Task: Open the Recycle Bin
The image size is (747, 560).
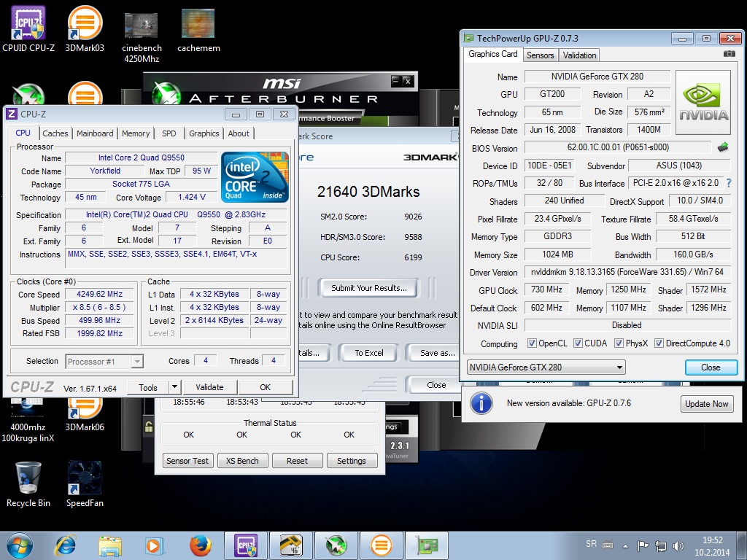Action: (x=28, y=478)
